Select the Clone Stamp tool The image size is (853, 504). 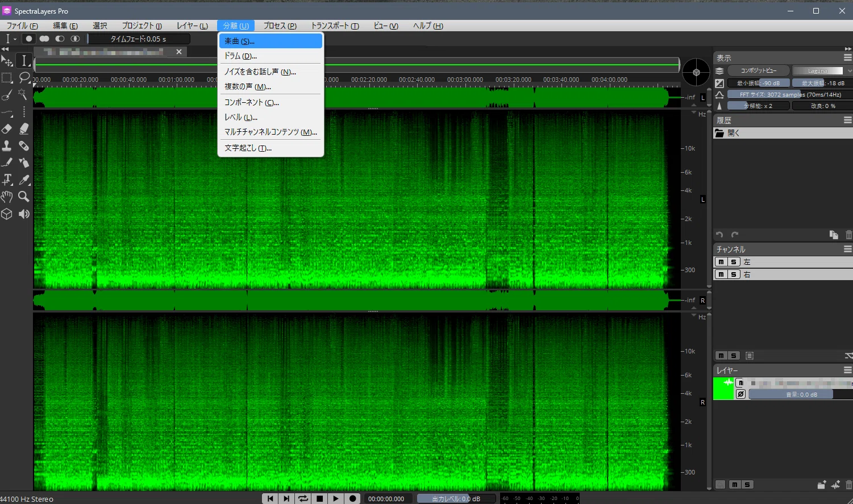point(7,146)
